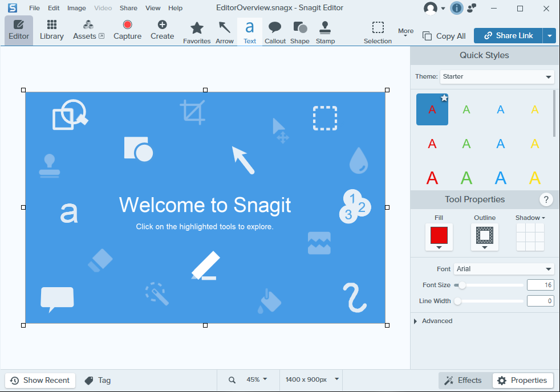Open the Library view
This screenshot has width=560, height=392.
pyautogui.click(x=52, y=30)
